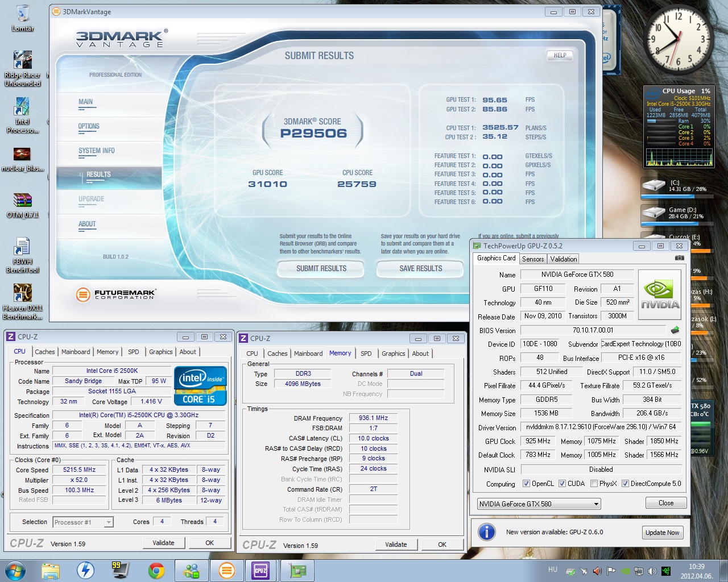This screenshot has width=728, height=582.
Task: Click the CPU usage graph in gadget
Action: point(679,156)
